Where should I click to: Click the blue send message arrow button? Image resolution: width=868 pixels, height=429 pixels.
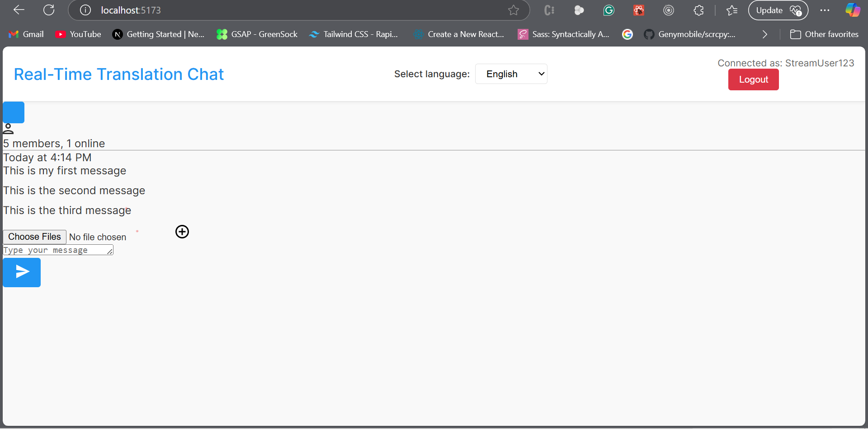coord(22,272)
